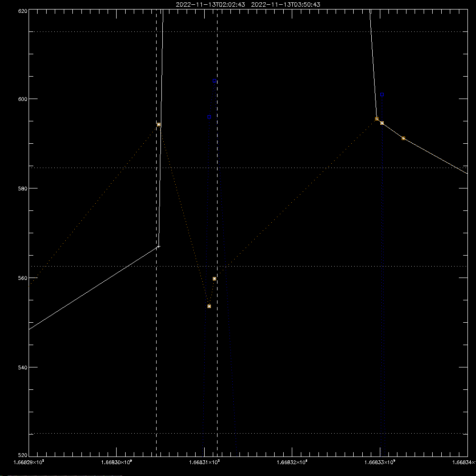Click the y-axis label 620

coord(23,11)
